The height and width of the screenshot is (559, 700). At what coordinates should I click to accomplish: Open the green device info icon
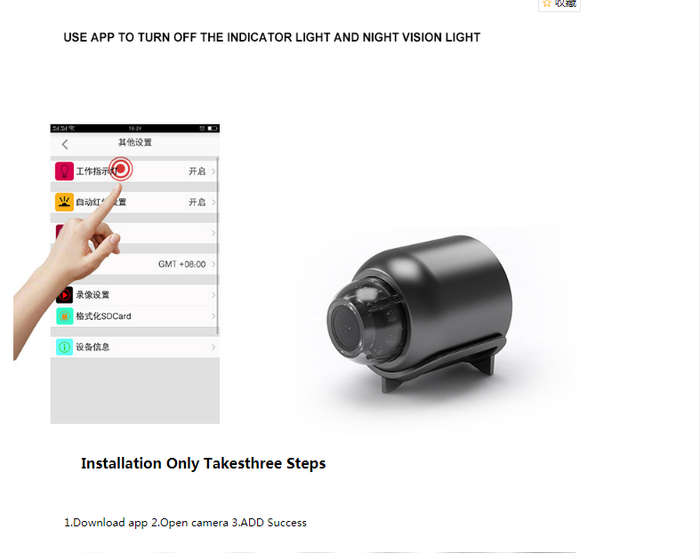(64, 347)
